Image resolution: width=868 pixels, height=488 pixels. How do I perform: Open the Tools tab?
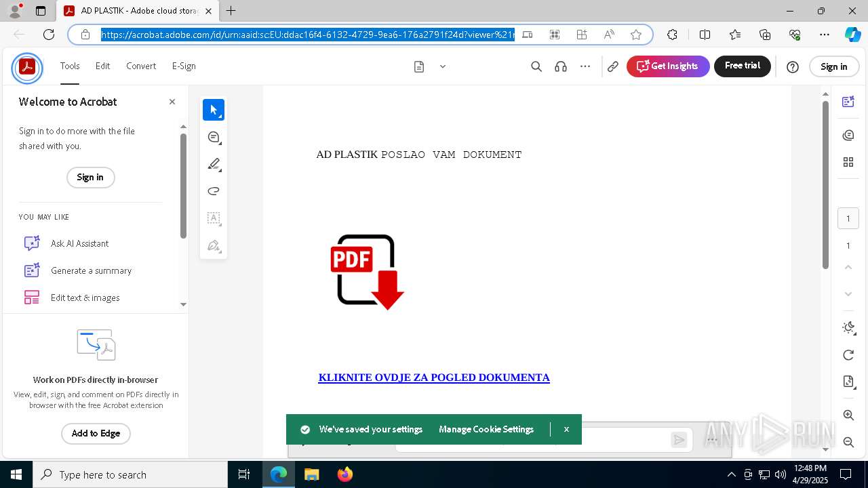point(70,66)
